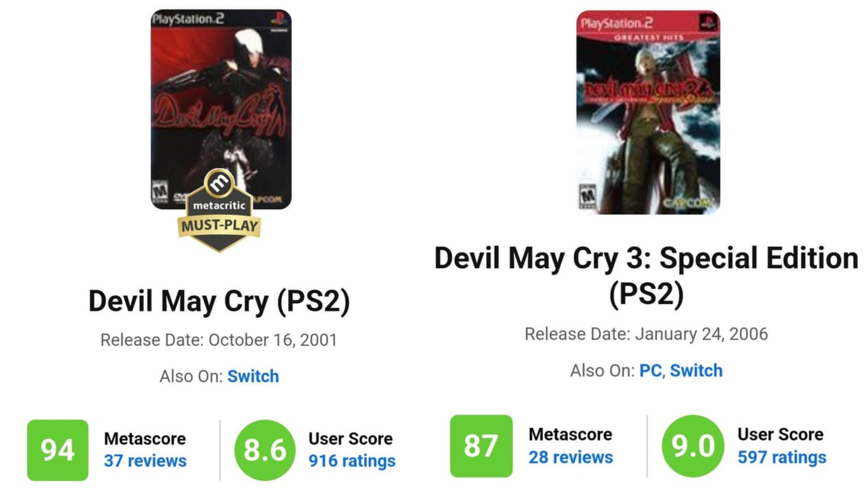The image size is (868, 492).
Task: Open the 597 ratings link
Action: pos(782,457)
